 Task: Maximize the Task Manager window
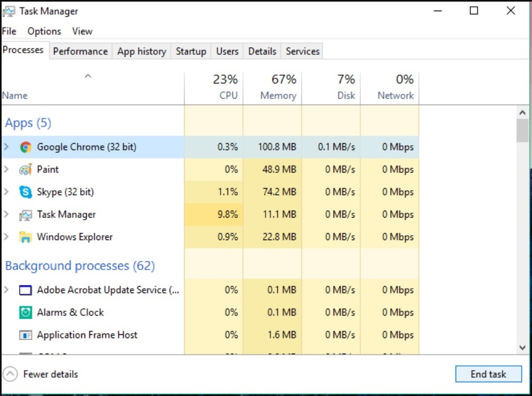(x=474, y=11)
